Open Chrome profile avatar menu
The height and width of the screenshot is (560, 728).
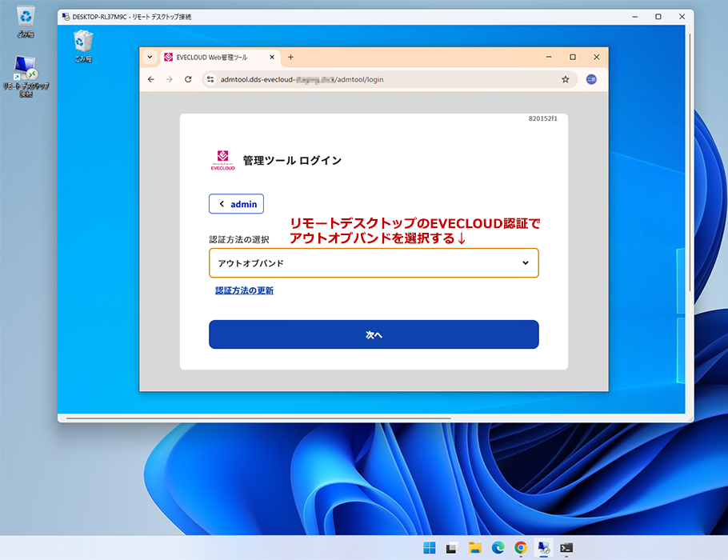pos(591,79)
